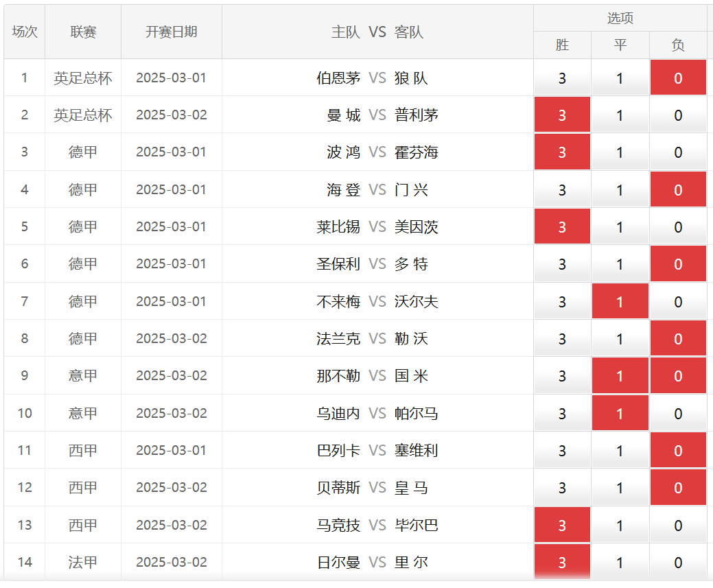The image size is (713, 588).
Task: Click the date in the 曼城 row
Action: tap(172, 115)
